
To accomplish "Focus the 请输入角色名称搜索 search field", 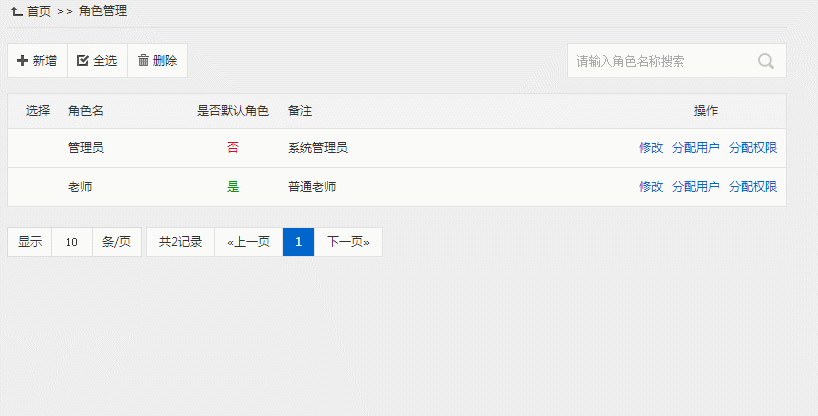I will pos(660,61).
